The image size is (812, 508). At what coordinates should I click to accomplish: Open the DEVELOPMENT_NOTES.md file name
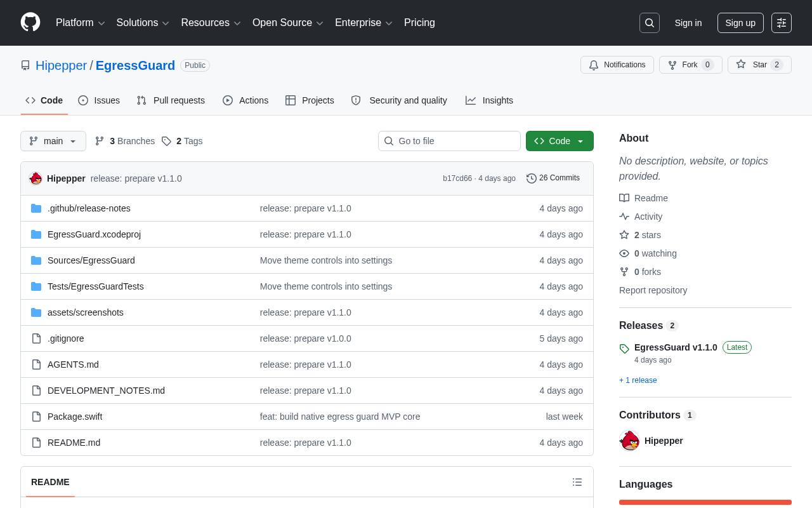(x=106, y=391)
